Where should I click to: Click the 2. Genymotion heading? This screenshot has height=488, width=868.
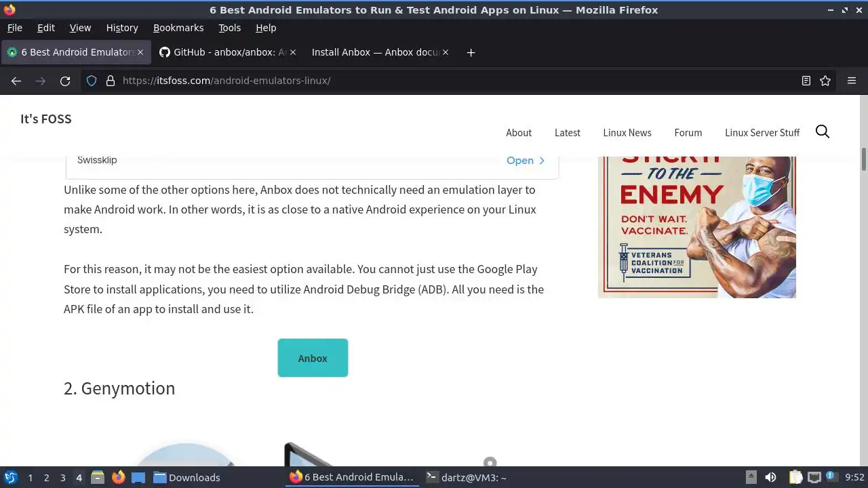[119, 388]
